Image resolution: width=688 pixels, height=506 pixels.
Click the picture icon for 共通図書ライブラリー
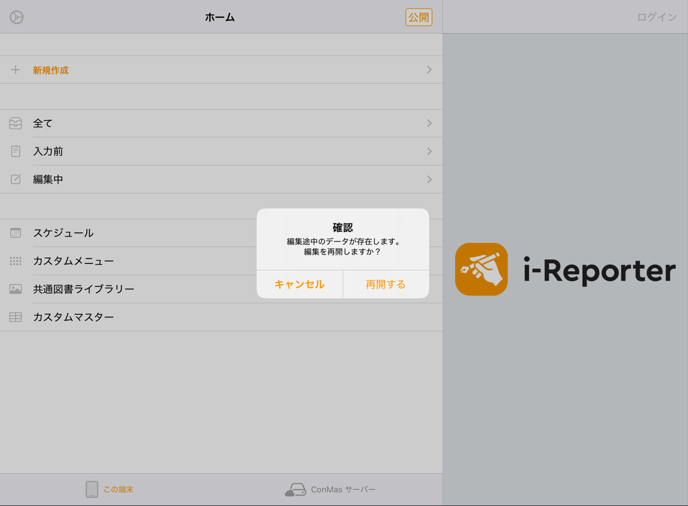tap(15, 289)
